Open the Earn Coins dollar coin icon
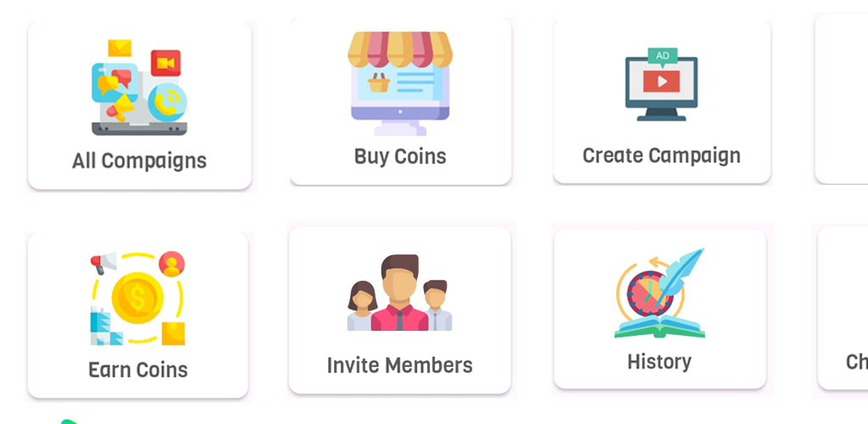 [137, 298]
